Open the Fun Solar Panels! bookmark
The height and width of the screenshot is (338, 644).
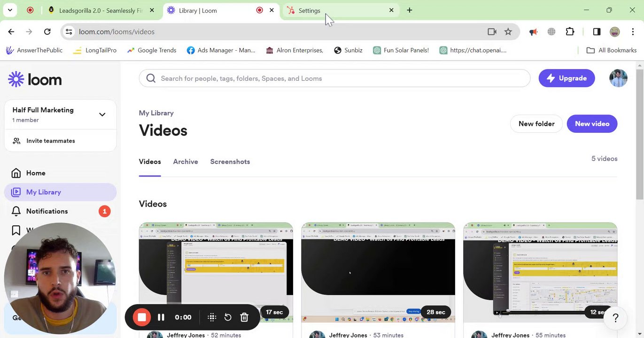click(x=401, y=50)
